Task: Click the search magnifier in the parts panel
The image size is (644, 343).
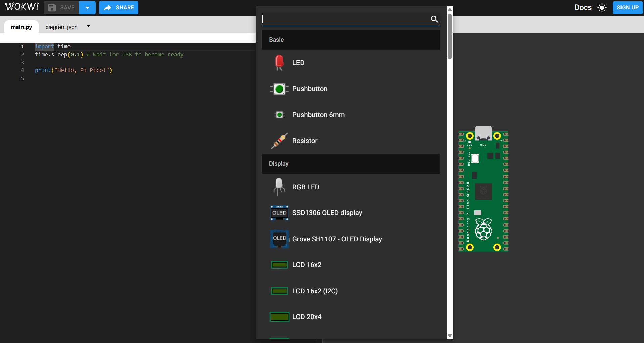Action: 434,19
